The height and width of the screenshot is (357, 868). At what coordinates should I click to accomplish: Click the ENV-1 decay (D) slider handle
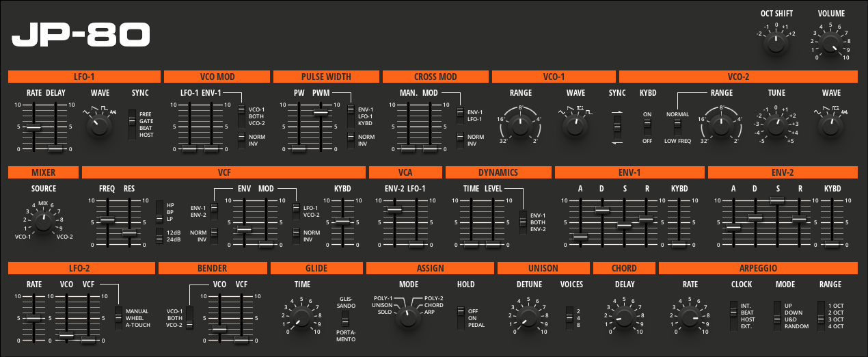tap(602, 211)
